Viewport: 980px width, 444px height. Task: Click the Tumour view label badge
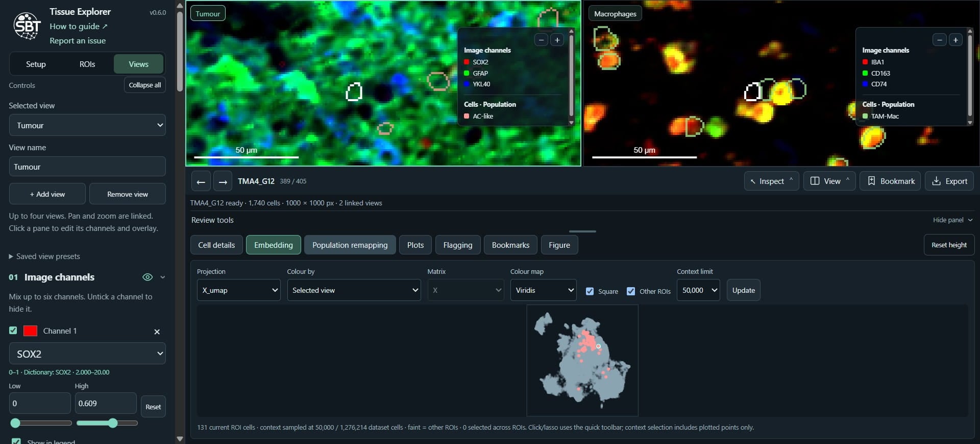click(x=208, y=14)
